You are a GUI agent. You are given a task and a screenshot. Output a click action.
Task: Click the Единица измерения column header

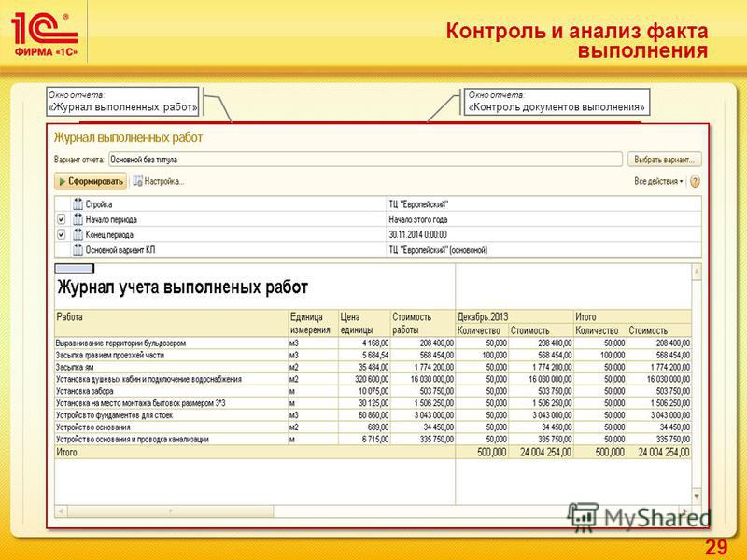(x=313, y=323)
